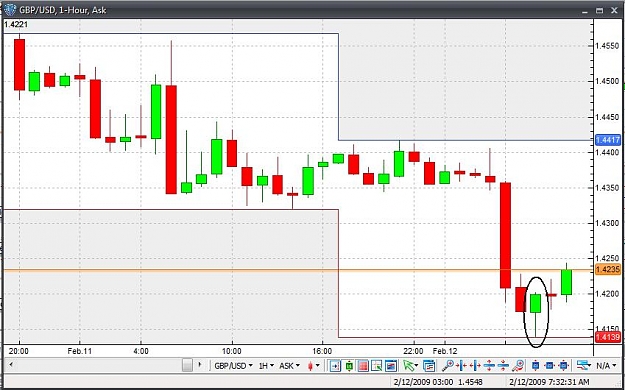The image size is (625, 390).
Task: Click the chart with pencil toolbar icon
Action: (377, 365)
